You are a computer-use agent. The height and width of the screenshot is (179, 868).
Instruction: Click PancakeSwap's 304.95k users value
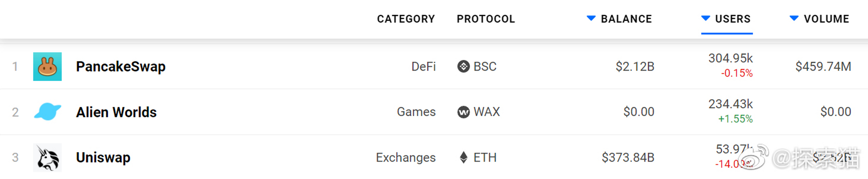(730, 58)
